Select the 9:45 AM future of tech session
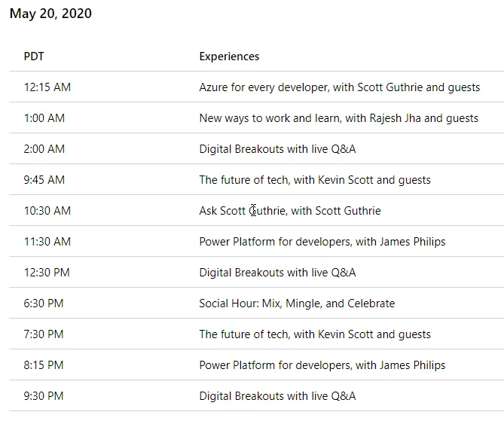 [315, 179]
